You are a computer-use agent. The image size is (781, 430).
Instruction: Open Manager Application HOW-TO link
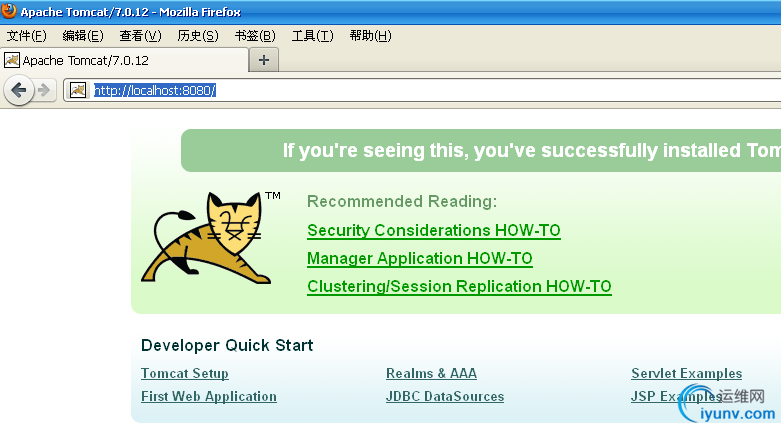[x=420, y=258]
